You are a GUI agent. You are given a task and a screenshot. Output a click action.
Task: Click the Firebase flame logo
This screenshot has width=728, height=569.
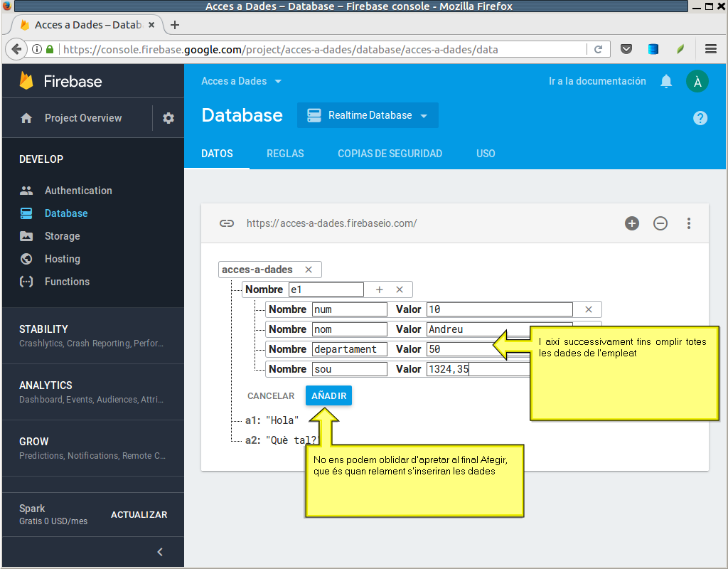26,81
